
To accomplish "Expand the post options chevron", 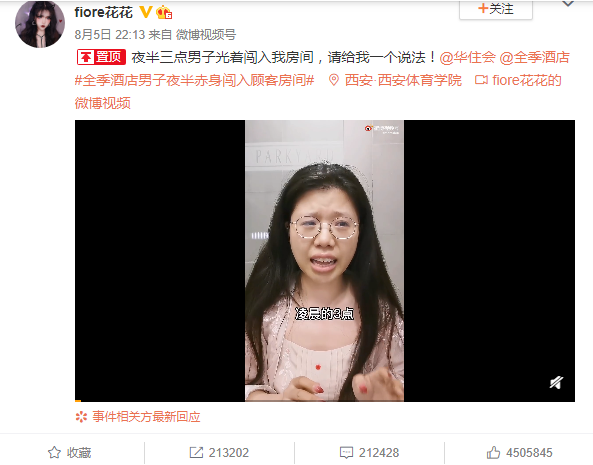I will point(568,4).
